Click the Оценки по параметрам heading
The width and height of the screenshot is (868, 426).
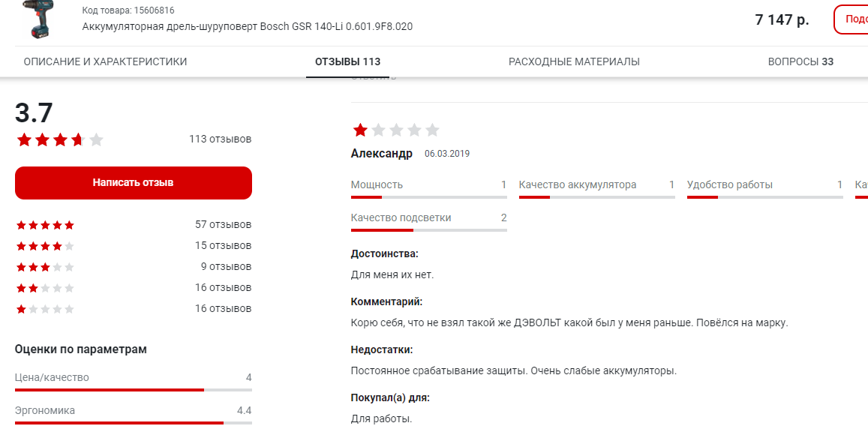[81, 349]
